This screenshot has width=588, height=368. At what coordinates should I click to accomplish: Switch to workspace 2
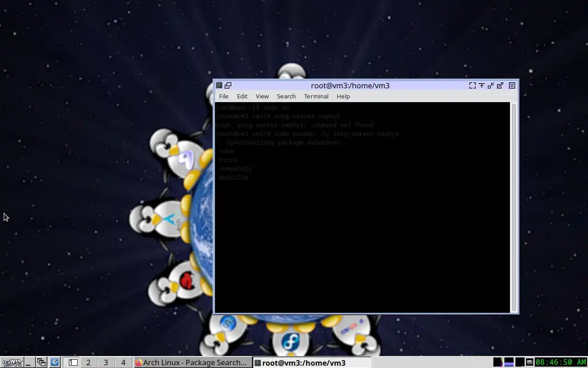coord(88,362)
